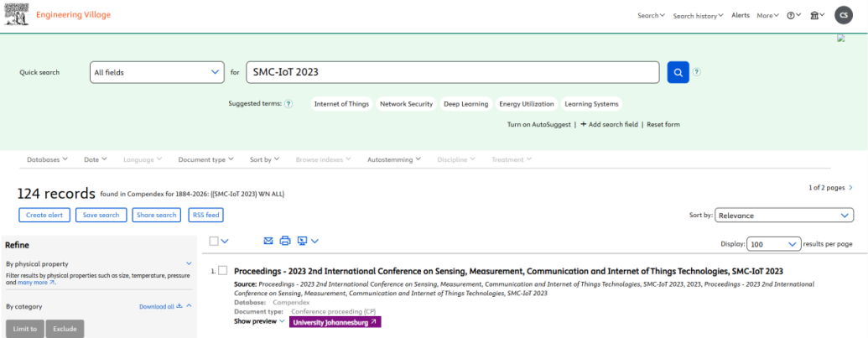The height and width of the screenshot is (338, 868).
Task: Collapse the By category section chevron
Action: coord(189,306)
